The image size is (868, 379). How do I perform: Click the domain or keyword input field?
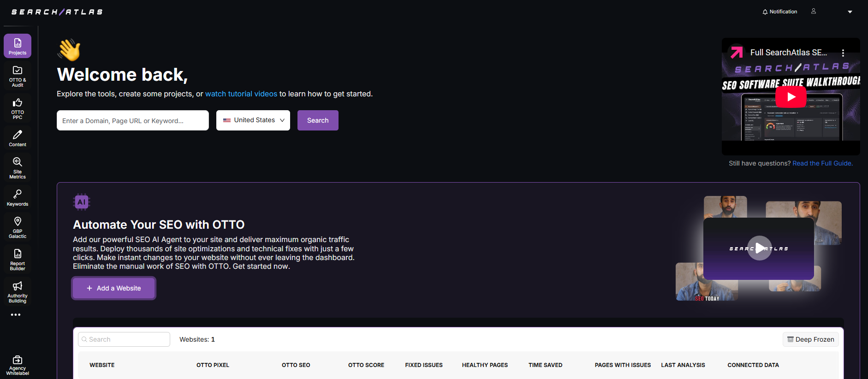click(133, 120)
